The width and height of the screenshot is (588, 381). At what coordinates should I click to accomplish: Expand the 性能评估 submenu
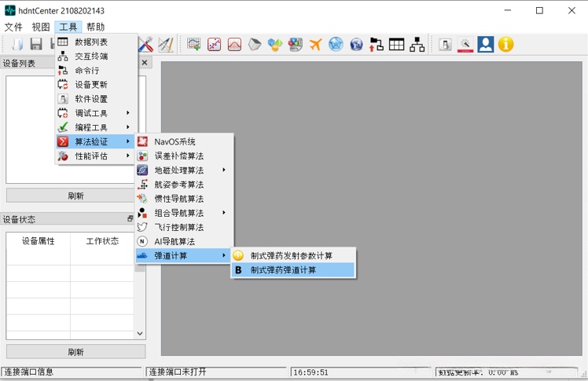tap(97, 156)
